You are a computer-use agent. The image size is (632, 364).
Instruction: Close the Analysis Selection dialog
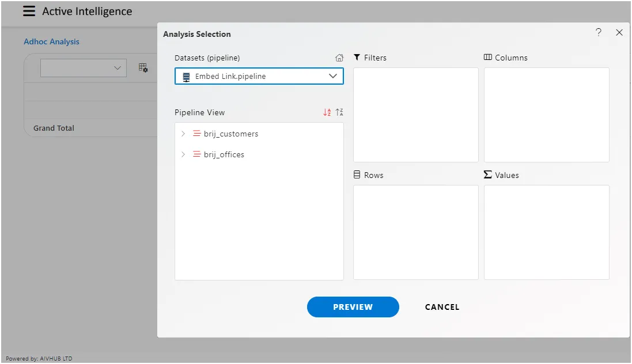click(x=619, y=33)
